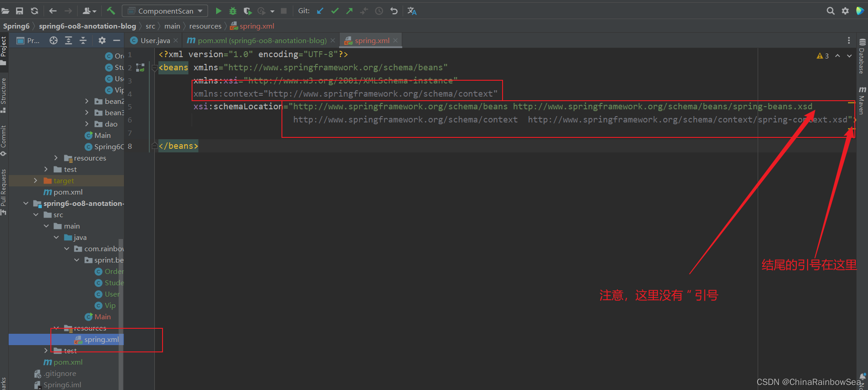Build project with the hammer icon
This screenshot has width=868, height=390.
coord(111,10)
